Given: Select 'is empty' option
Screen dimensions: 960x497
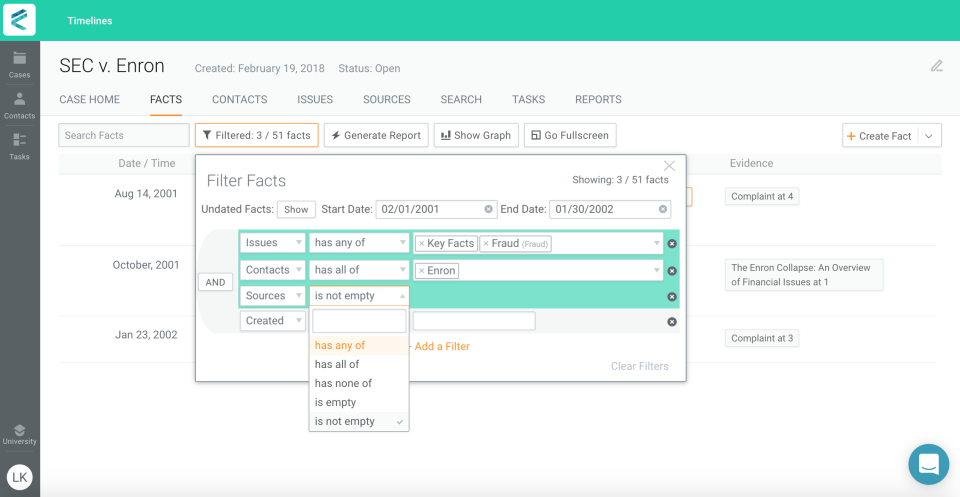Looking at the screenshot, I should coord(359,402).
